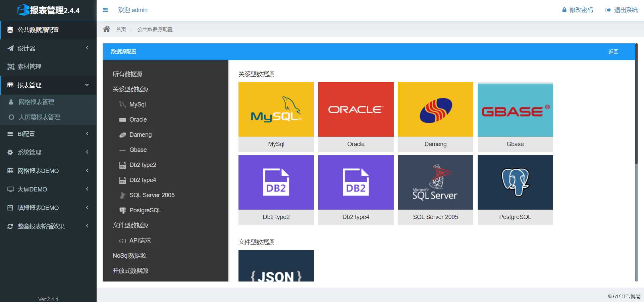
Task: Click the 修改密码 link
Action: 581,10
